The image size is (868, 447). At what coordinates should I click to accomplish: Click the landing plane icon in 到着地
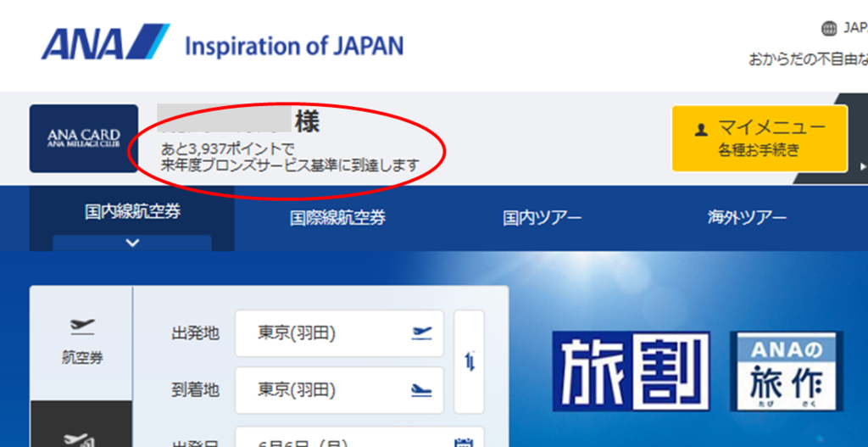pyautogui.click(x=422, y=390)
